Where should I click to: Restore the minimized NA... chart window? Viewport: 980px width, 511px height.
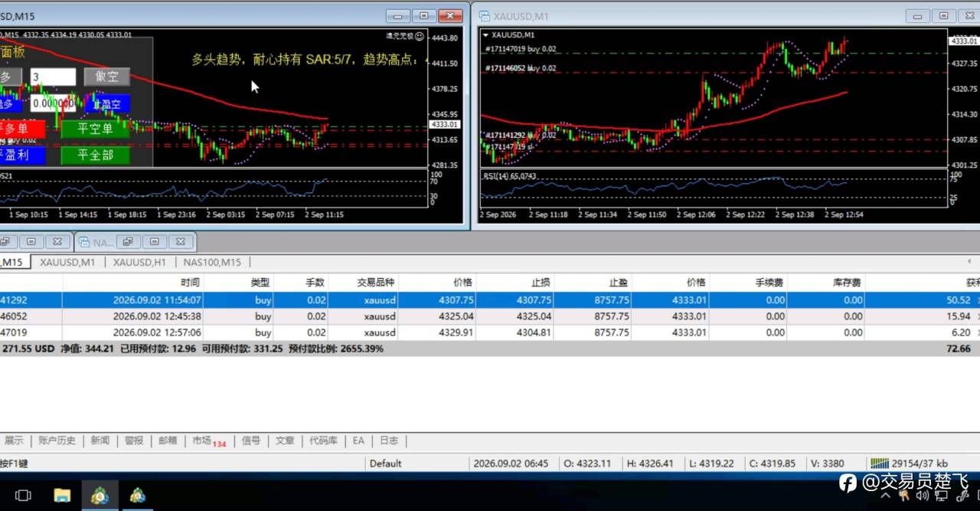[128, 242]
